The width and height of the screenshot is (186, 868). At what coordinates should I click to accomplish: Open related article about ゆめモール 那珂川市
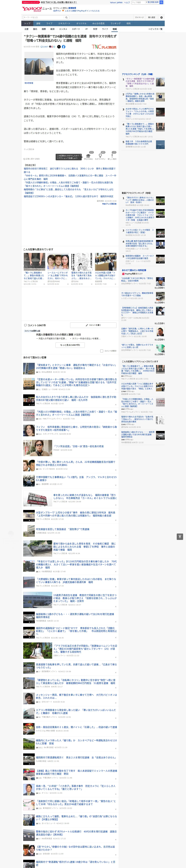click(x=70, y=177)
